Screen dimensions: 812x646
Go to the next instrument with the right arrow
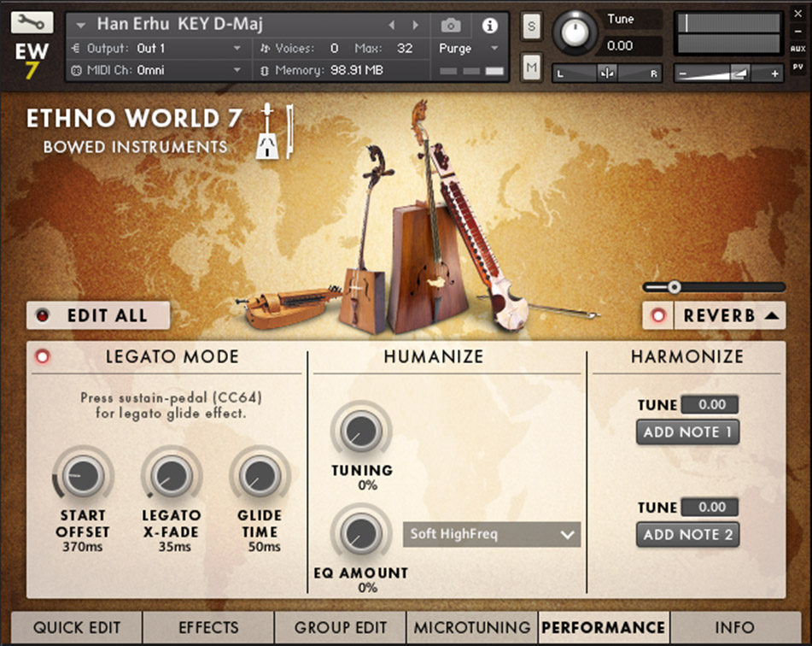[x=415, y=25]
